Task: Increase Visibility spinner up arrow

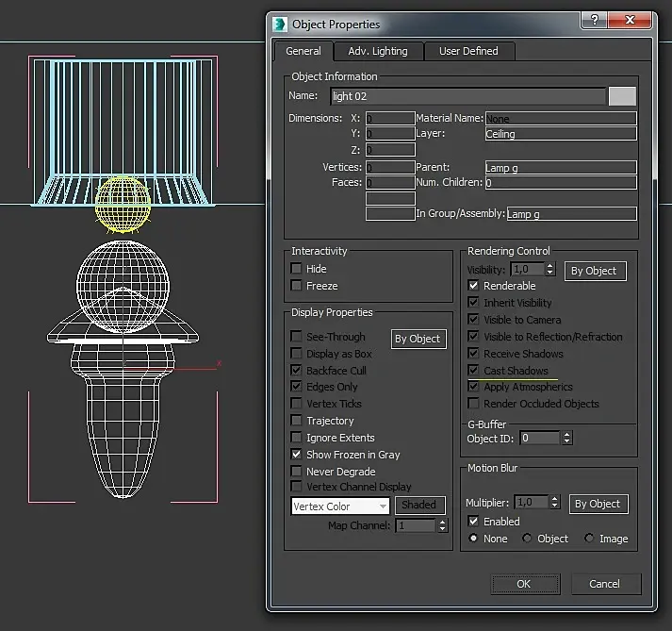Action: tap(550, 266)
